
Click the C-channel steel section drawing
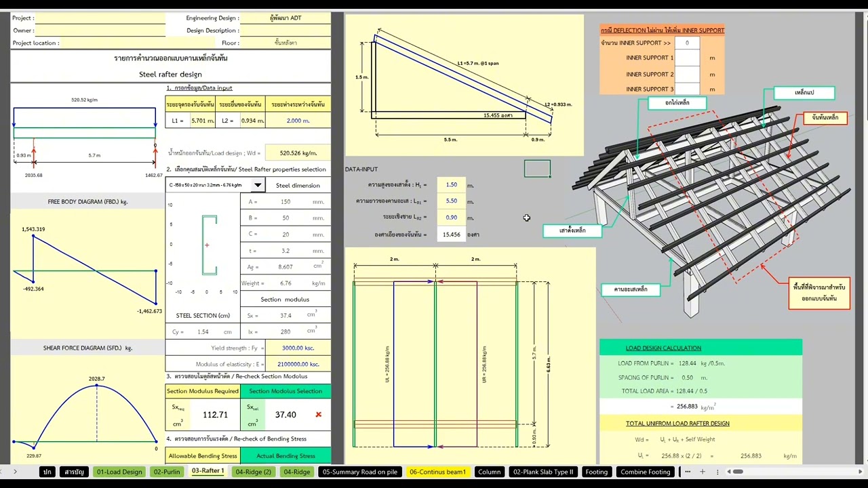coord(210,245)
